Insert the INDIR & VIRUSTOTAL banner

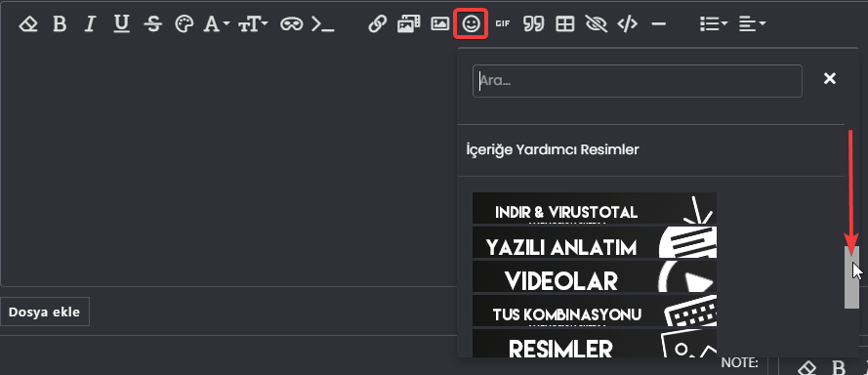[595, 208]
